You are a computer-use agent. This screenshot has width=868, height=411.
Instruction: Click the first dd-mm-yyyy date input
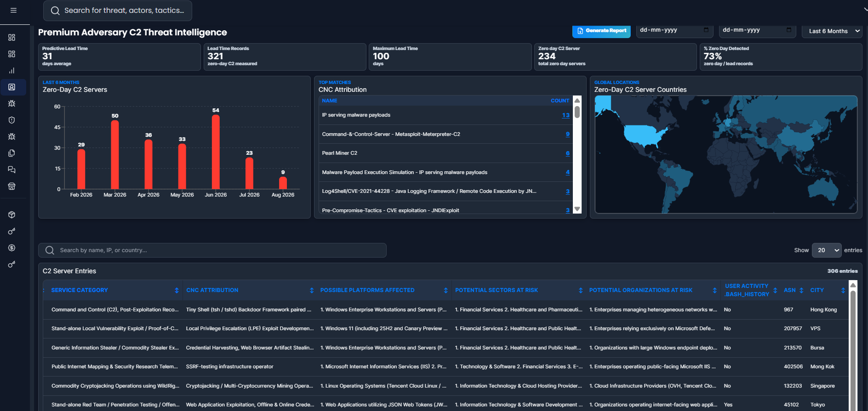(x=674, y=30)
